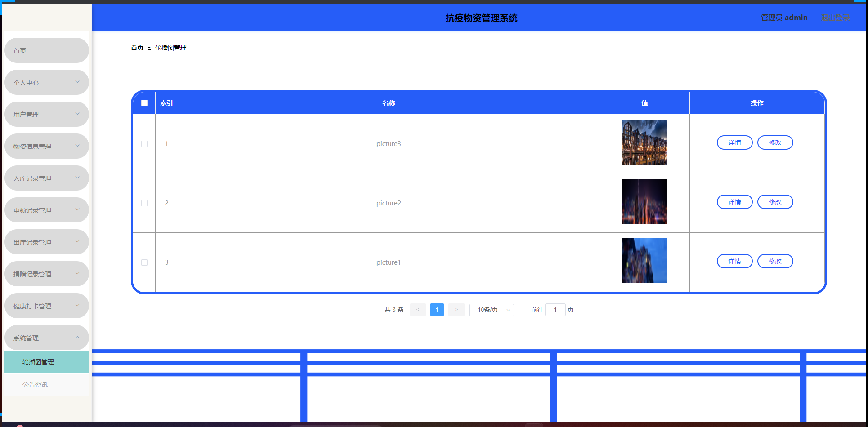
Task: Click the previous page arrow in pagination
Action: (x=418, y=310)
